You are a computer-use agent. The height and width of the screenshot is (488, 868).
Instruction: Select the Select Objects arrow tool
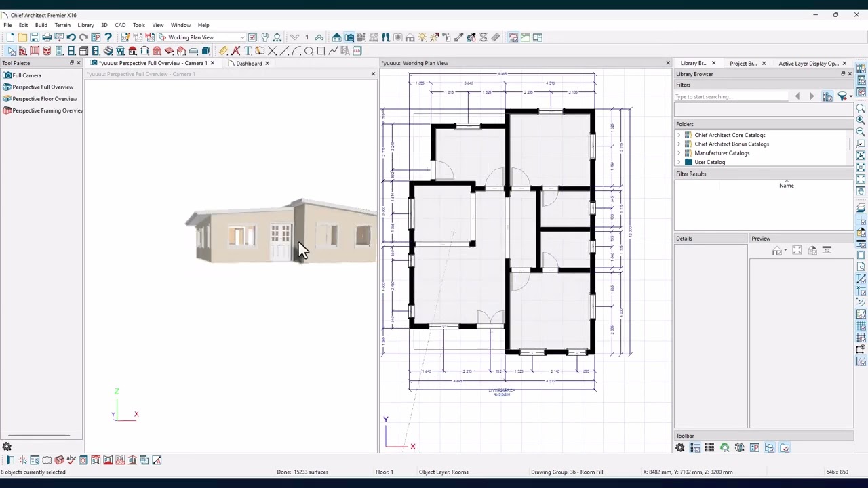(10, 51)
